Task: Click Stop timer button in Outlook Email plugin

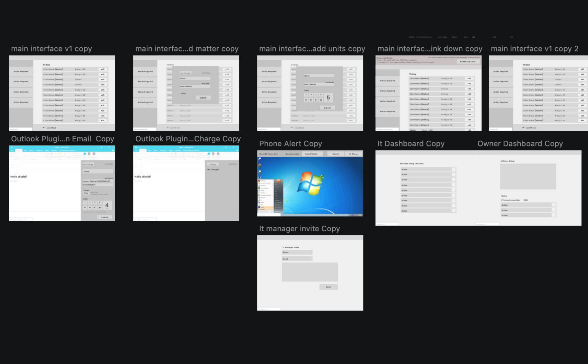Action: (x=86, y=193)
